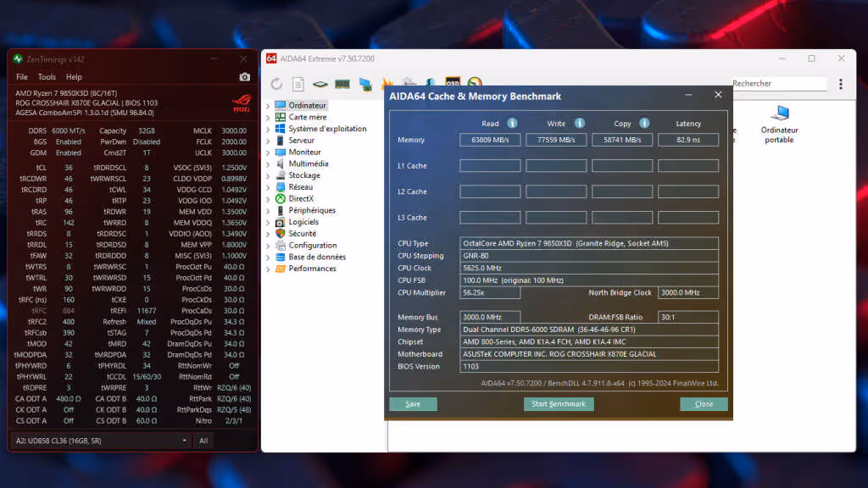Expand the Sécurité tree node
Screen dimensions: 868x488
point(269,234)
